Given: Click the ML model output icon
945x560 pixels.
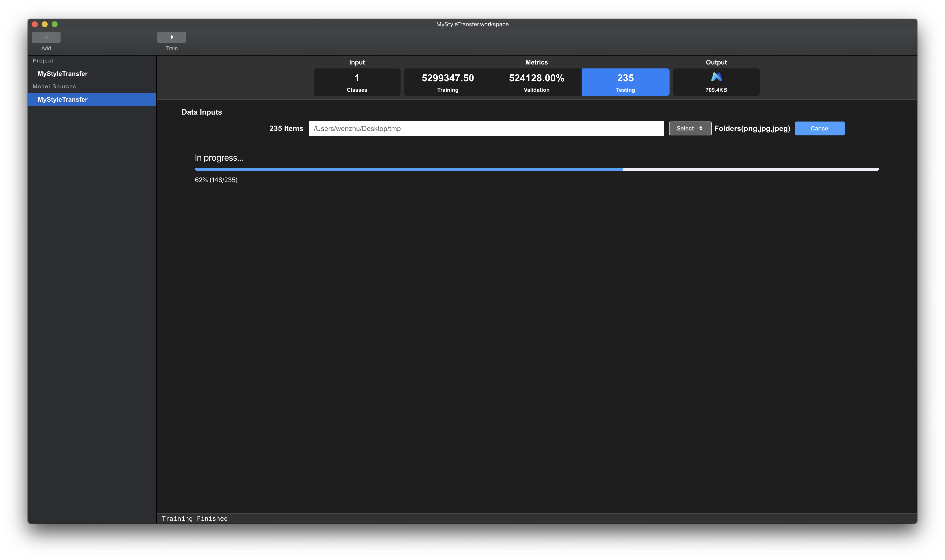Looking at the screenshot, I should [716, 77].
